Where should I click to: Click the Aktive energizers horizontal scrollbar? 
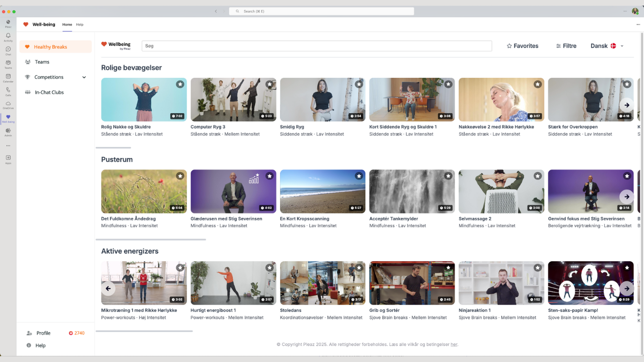pos(144,331)
